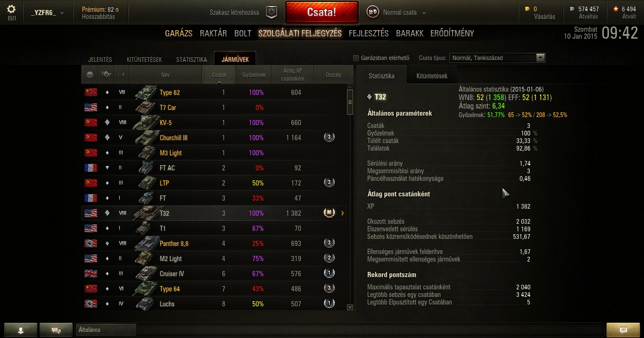
Task: Click the vehicle list scrollbar down arrow
Action: click(x=350, y=307)
